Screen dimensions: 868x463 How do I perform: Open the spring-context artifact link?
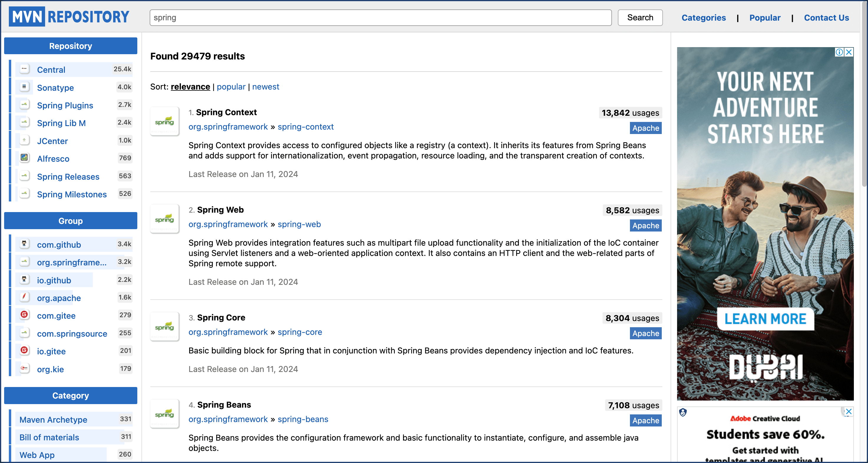coord(306,127)
